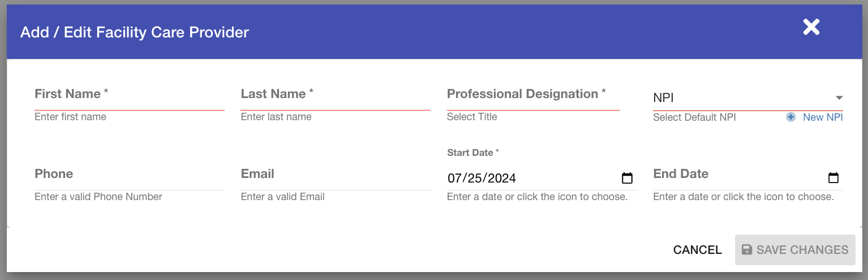Click the New NPI link
868x280 pixels.
point(823,117)
